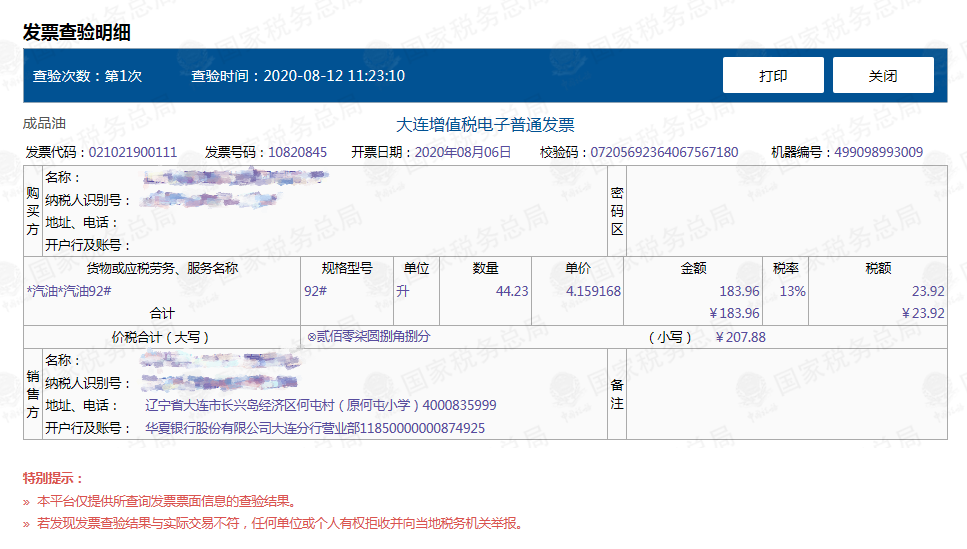Click the verification time 2020-08-12 11:23:10
This screenshot has height=549, width=967.
(333, 76)
